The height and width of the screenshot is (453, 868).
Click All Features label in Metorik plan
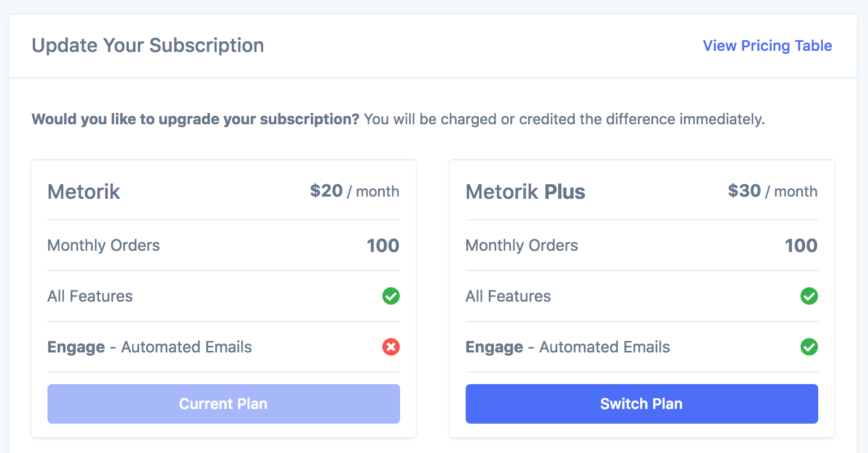click(90, 297)
